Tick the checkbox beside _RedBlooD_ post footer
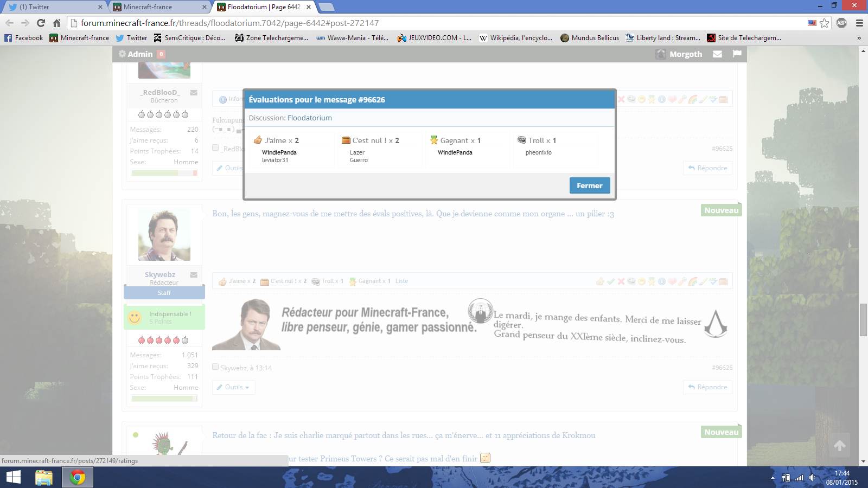868x488 pixels. click(215, 148)
